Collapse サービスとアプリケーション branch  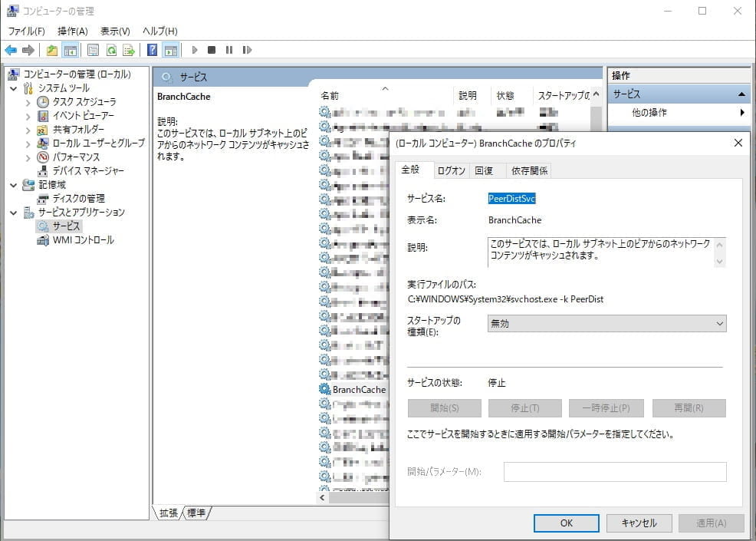14,213
